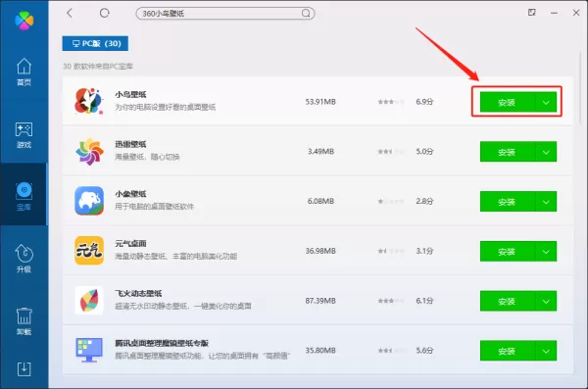Install 小鸟壁纸
This screenshot has width=588, height=389.
pyautogui.click(x=507, y=102)
